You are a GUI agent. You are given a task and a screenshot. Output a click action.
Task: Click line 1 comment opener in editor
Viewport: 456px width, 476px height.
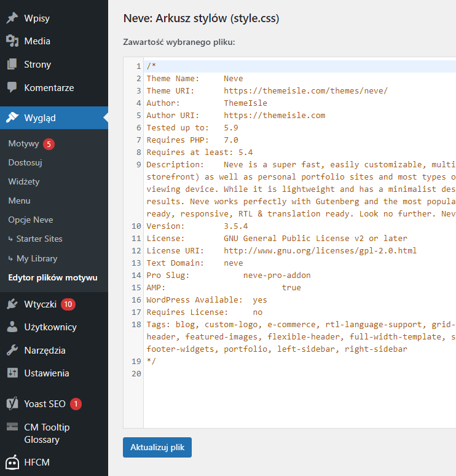point(151,66)
